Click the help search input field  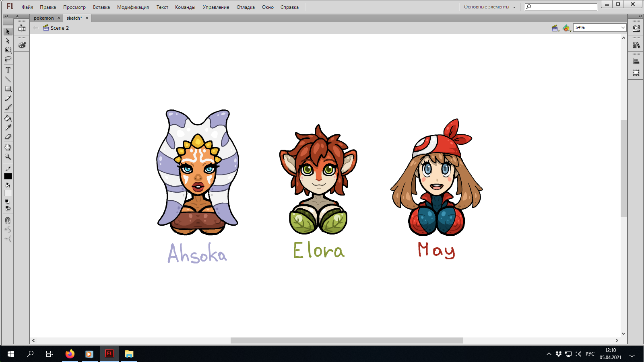[x=561, y=7]
